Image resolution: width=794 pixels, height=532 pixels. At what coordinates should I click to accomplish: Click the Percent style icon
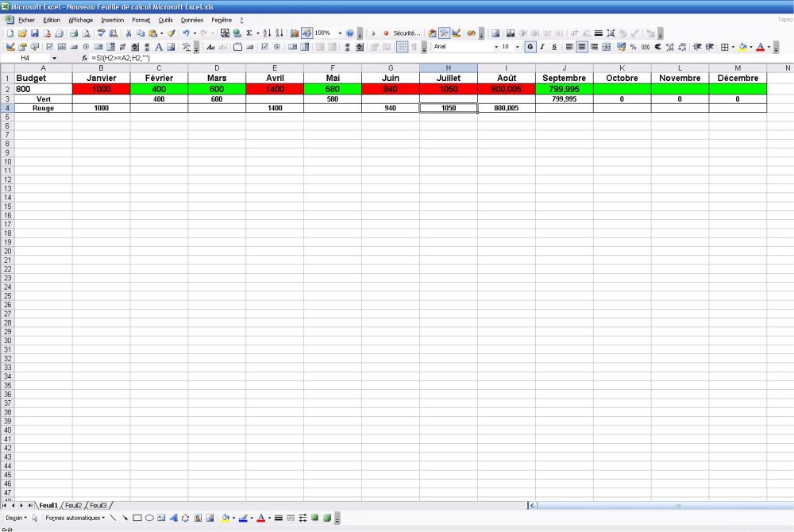point(633,47)
